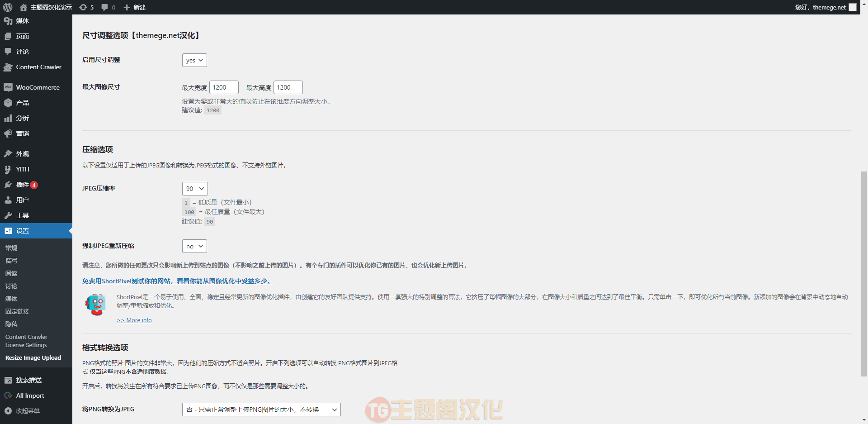Focus the 最大宽度 input field
This screenshot has height=424, width=868.
(224, 87)
